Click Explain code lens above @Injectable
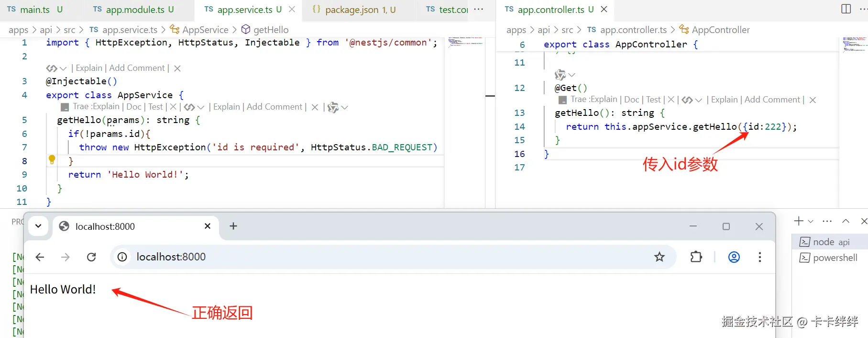The width and height of the screenshot is (868, 338). [x=89, y=68]
